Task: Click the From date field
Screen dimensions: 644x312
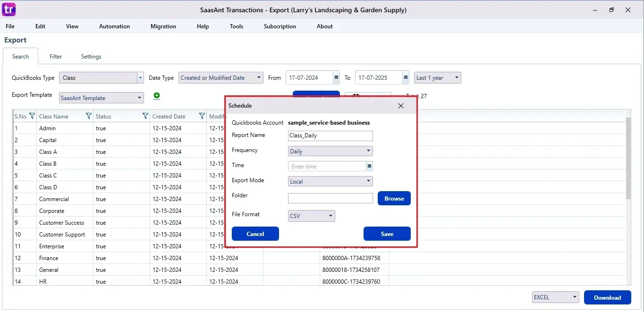Action: pos(310,78)
